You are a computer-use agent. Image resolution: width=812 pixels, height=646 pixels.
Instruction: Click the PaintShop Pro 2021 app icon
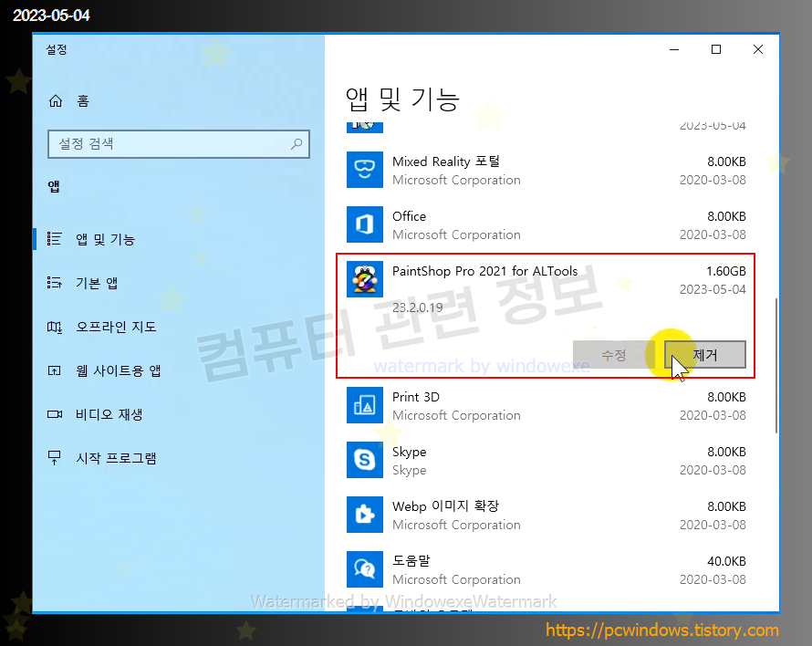point(365,279)
